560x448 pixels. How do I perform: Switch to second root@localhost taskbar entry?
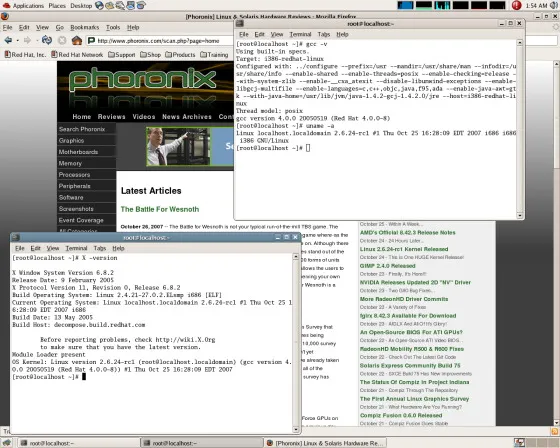[202, 443]
